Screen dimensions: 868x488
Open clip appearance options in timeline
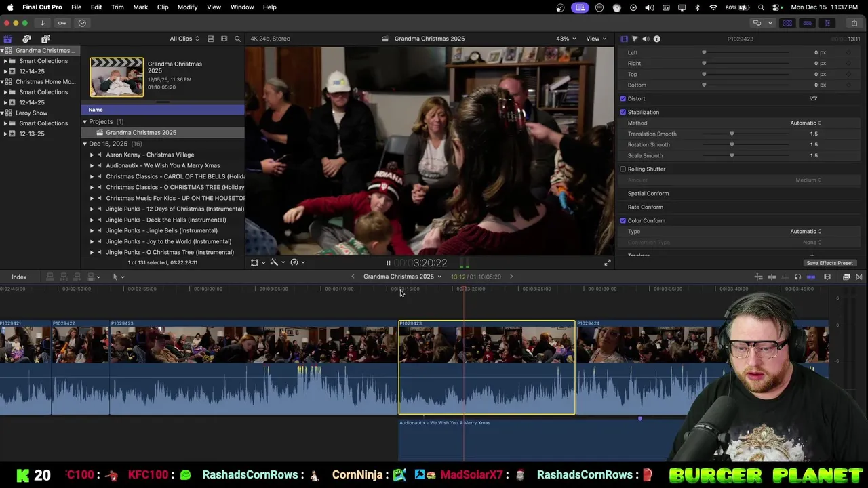pyautogui.click(x=827, y=277)
